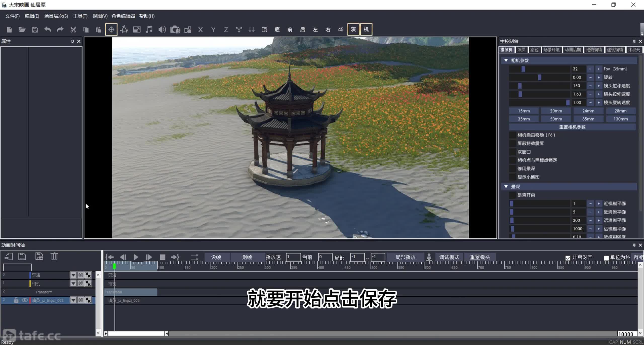Increase 镜头位移速度 with plus button
644x345 pixels.
[x=599, y=86]
